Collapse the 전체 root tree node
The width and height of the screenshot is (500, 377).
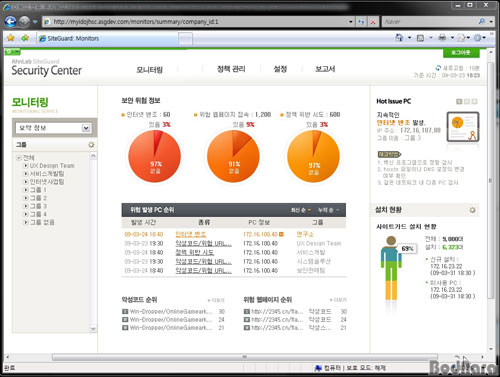pyautogui.click(x=19, y=157)
